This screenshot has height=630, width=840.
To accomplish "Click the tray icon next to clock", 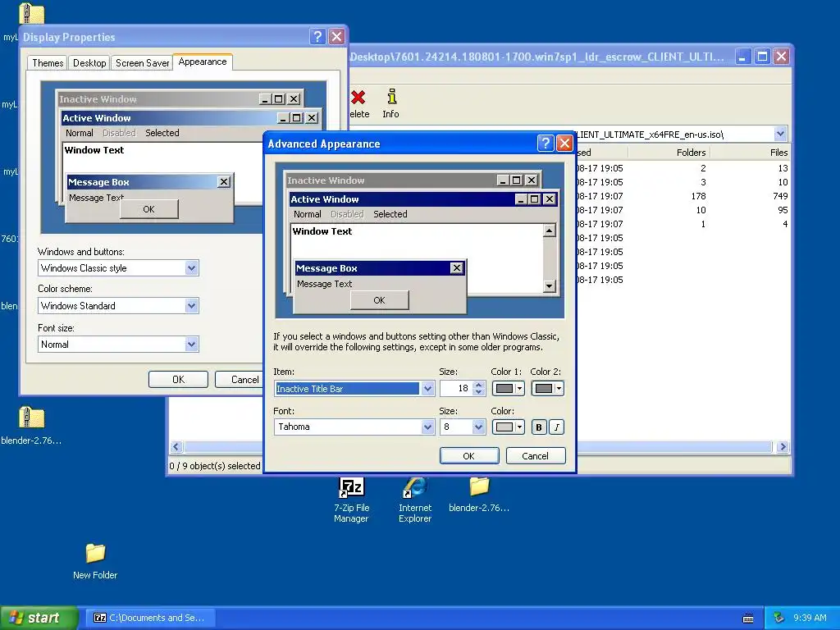I will (779, 618).
